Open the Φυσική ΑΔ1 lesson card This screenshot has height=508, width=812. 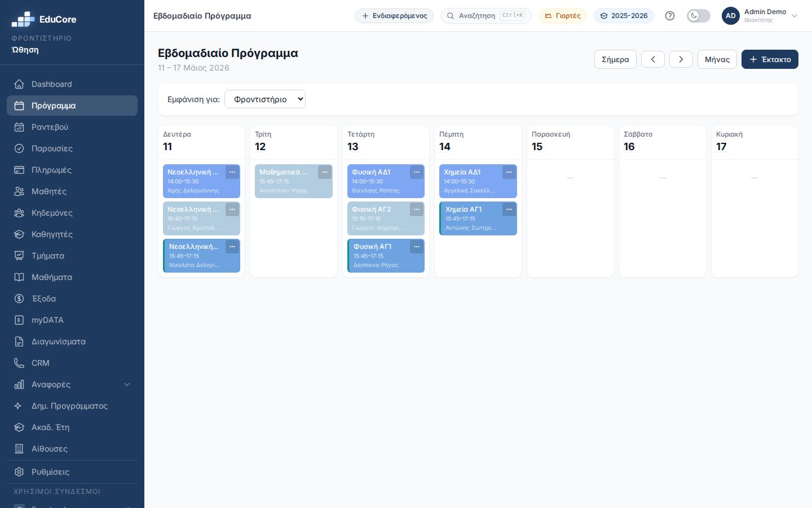click(x=386, y=181)
